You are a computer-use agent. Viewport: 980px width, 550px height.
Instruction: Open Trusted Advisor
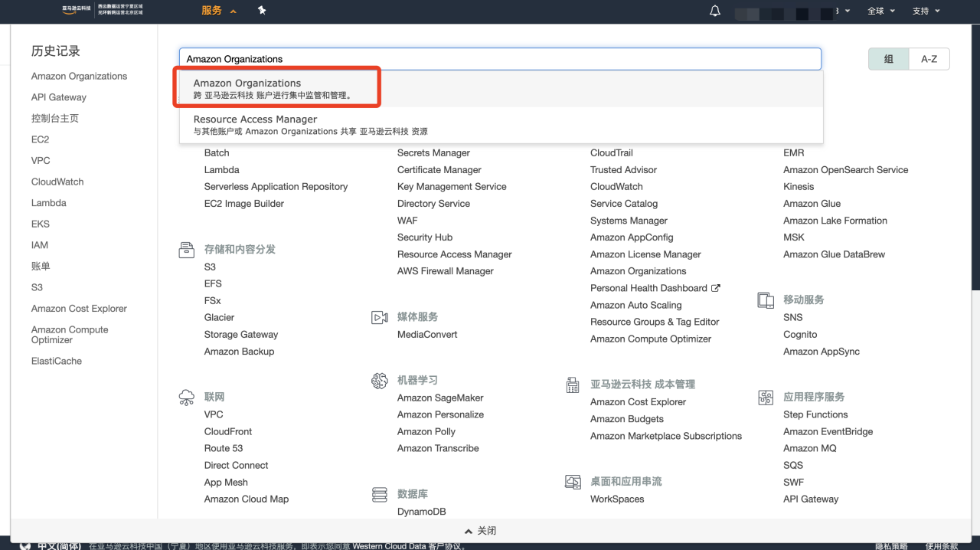pos(623,170)
